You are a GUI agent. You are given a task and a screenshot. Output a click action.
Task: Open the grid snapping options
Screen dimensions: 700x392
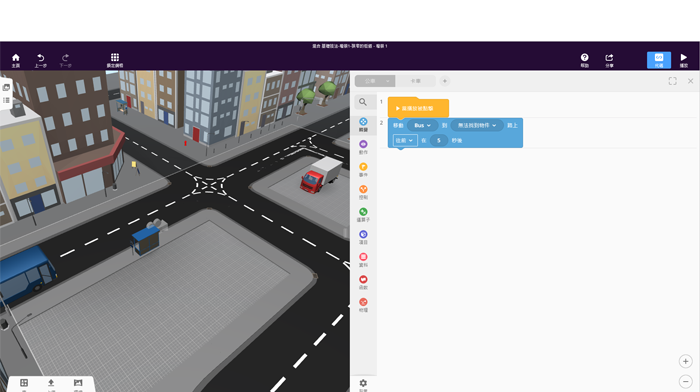tap(115, 60)
